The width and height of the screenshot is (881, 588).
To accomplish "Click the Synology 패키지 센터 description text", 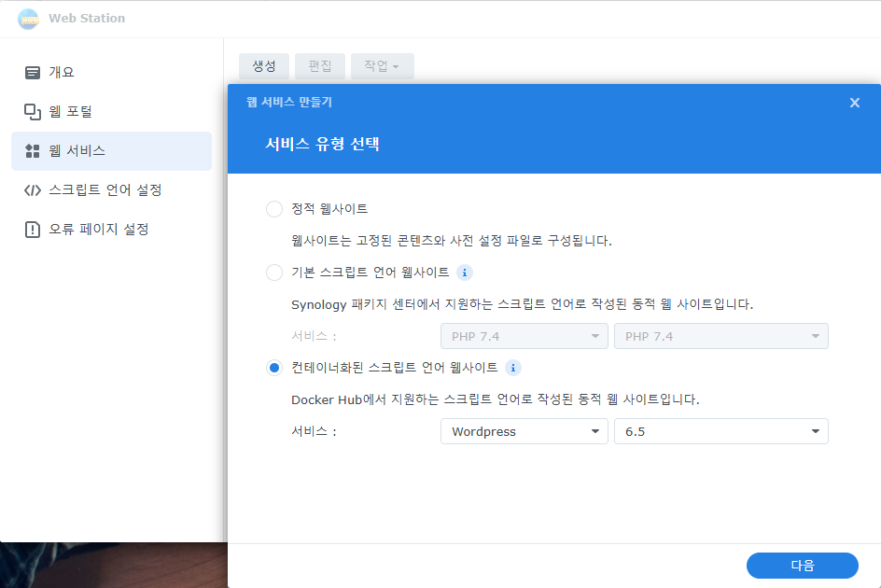I will coord(522,304).
